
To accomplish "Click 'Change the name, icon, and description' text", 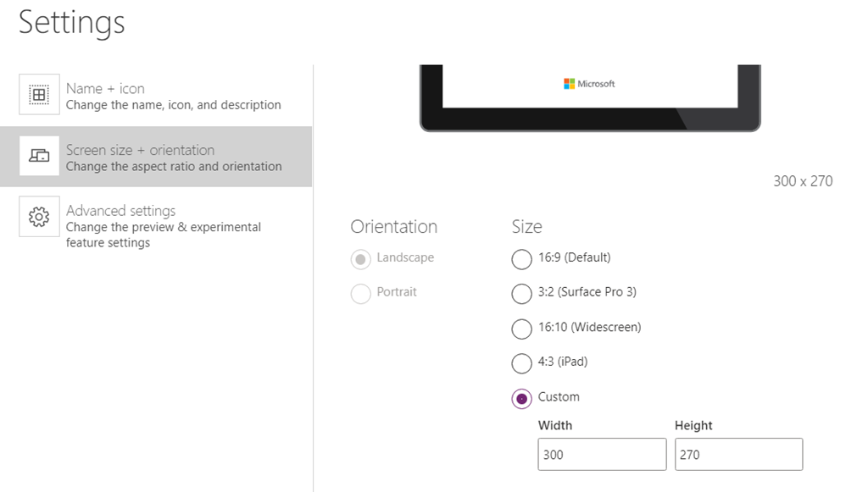I will [x=173, y=105].
